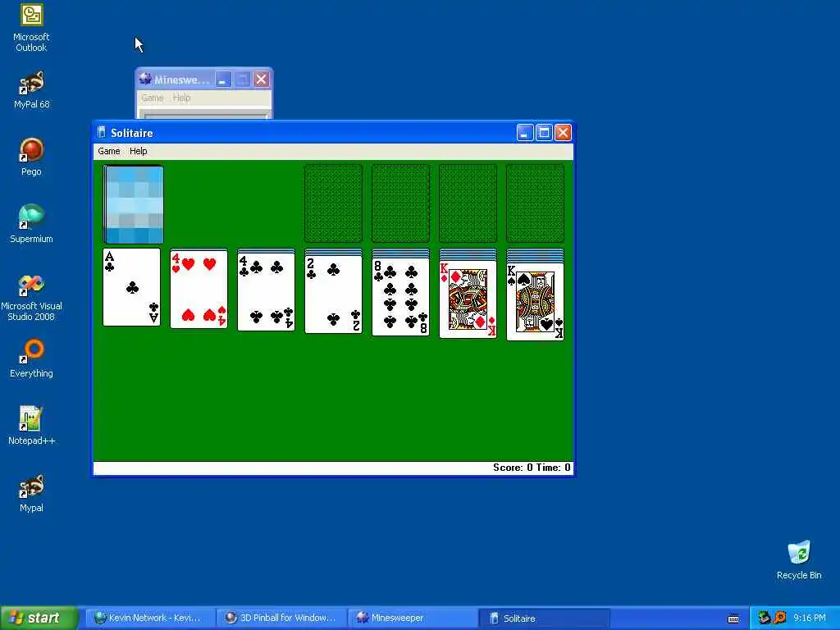This screenshot has width=840, height=630.
Task: Minimize the Solitaire window
Action: [x=525, y=132]
